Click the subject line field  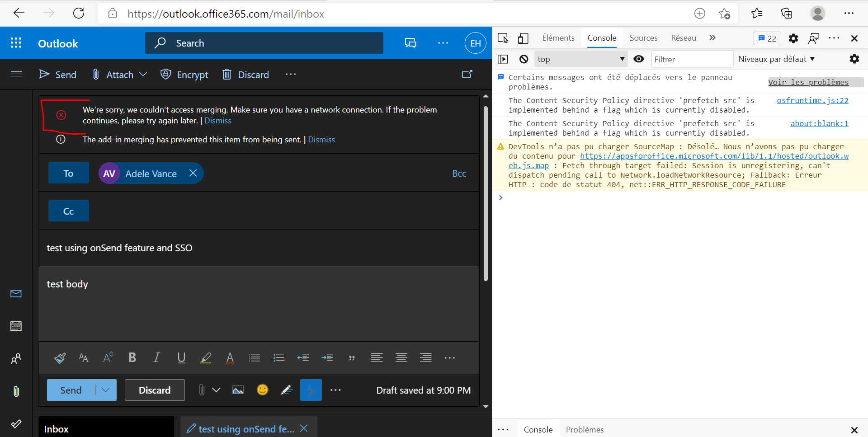(x=259, y=248)
